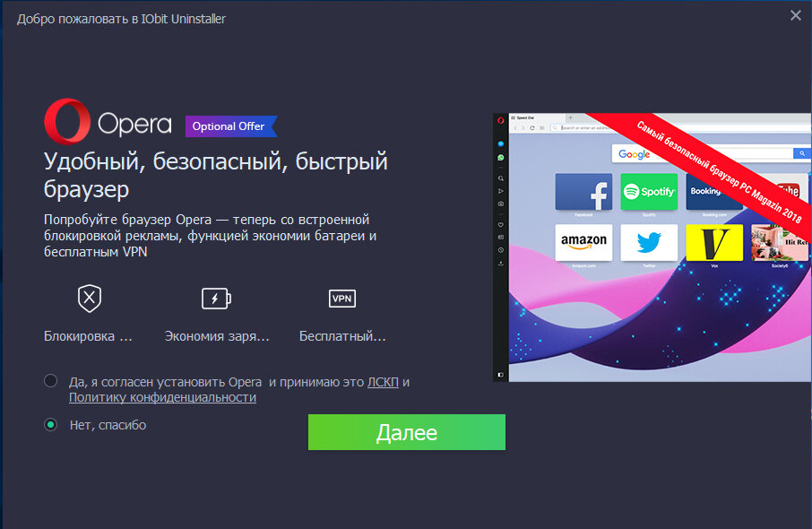This screenshot has width=812, height=529.
Task: Click the Google search box in the preview
Action: point(710,154)
